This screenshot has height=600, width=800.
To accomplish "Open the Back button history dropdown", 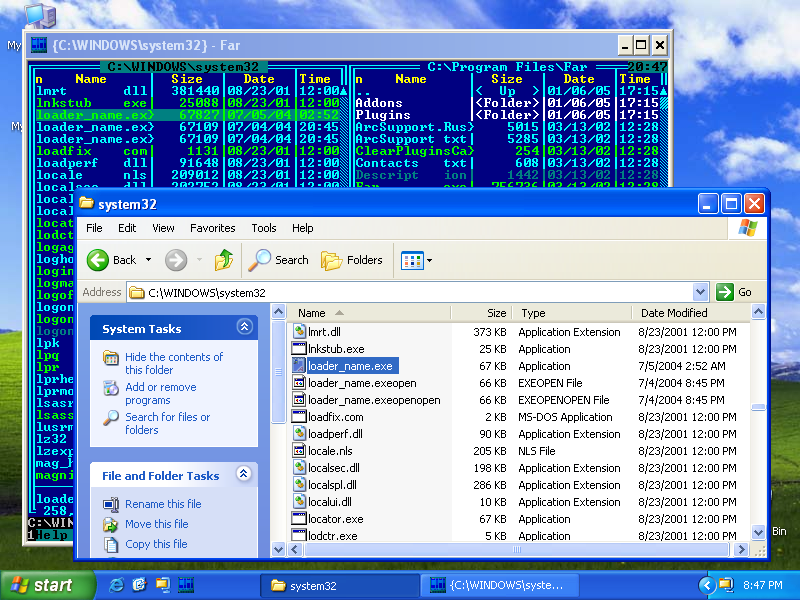I will [148, 260].
